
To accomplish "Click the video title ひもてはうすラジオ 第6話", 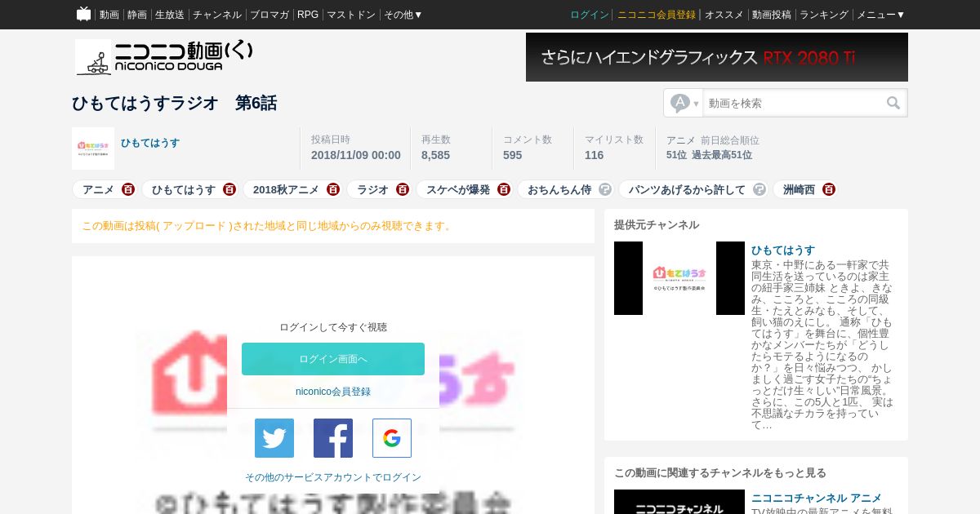I will point(175,103).
